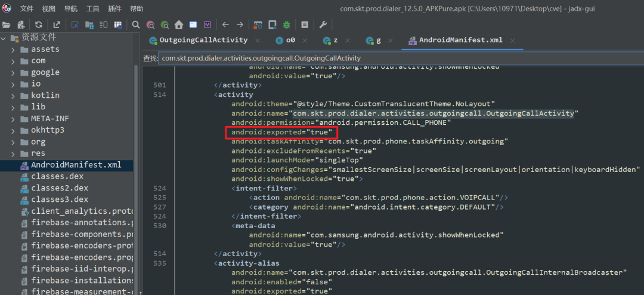Viewport: 644px width, 295px height.
Task: Expand the io folder
Action: (13, 84)
